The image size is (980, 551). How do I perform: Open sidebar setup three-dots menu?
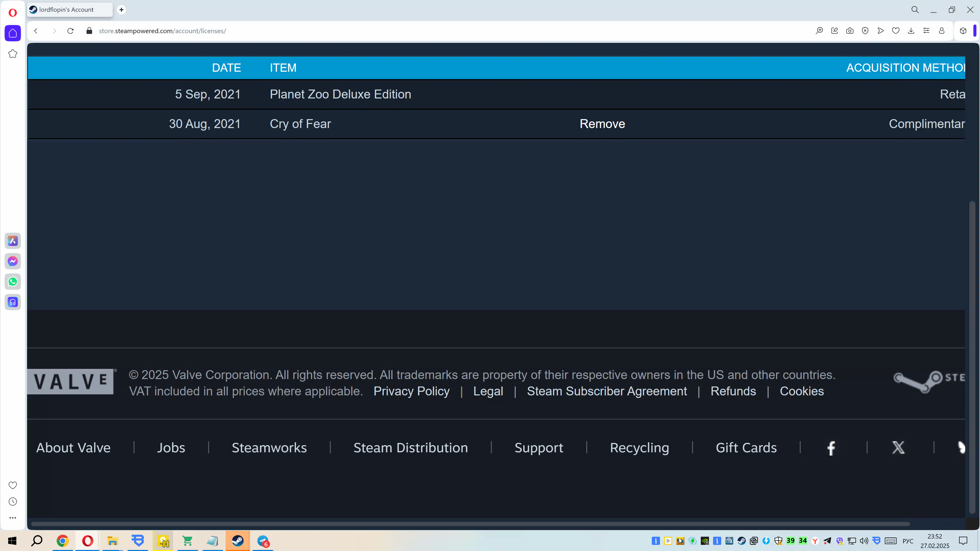tap(13, 518)
